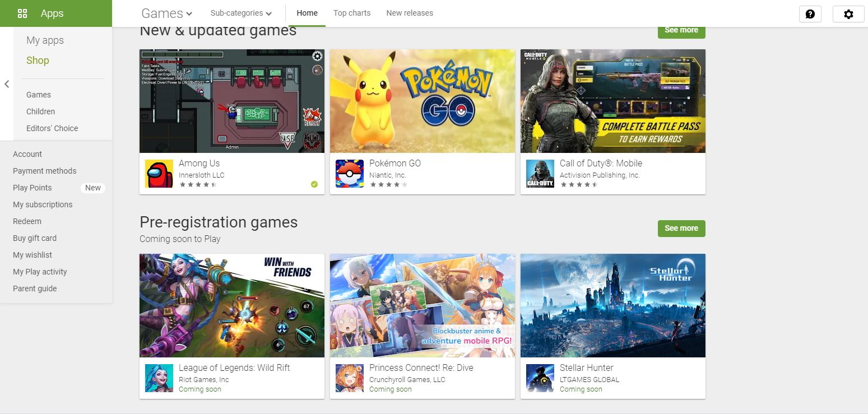The width and height of the screenshot is (868, 414).
Task: Go to Redeem in the sidebar
Action: (27, 221)
